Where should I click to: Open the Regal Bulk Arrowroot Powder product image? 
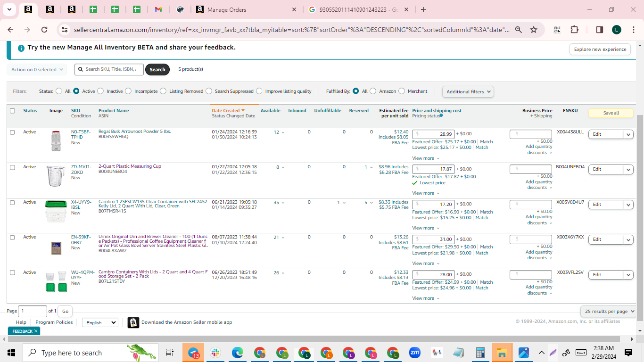click(56, 141)
